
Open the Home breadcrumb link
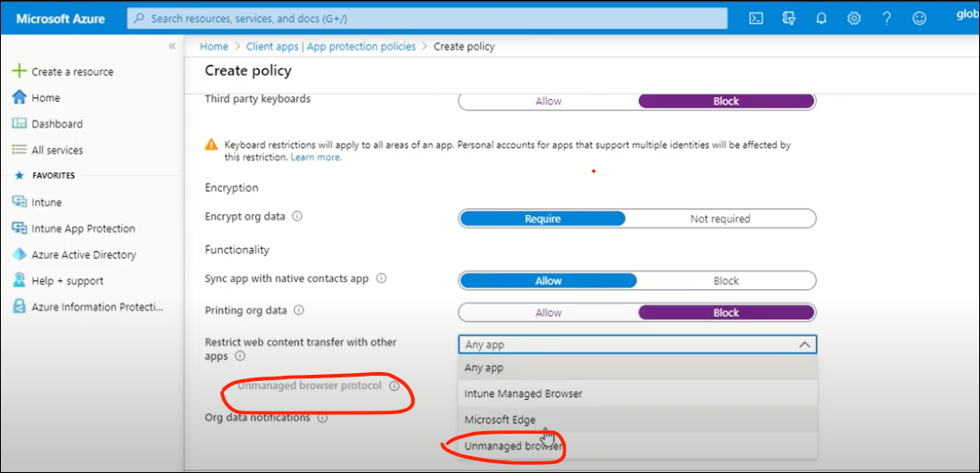[x=213, y=46]
